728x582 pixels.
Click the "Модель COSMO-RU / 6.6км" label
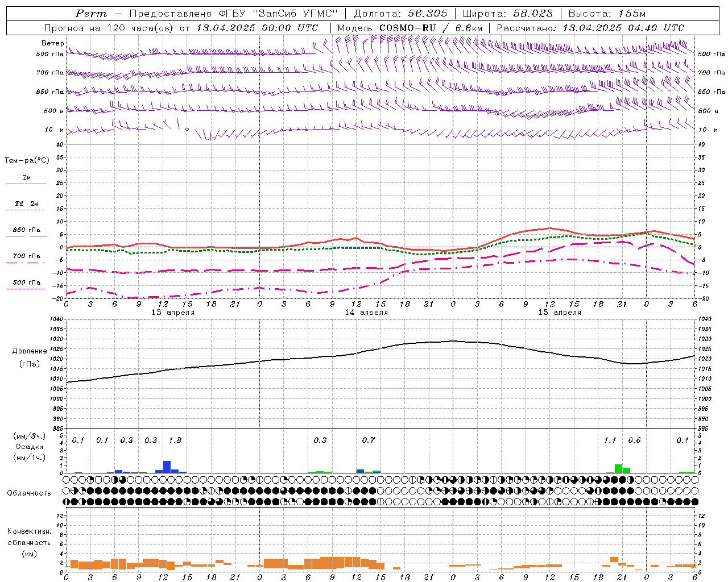[410, 28]
